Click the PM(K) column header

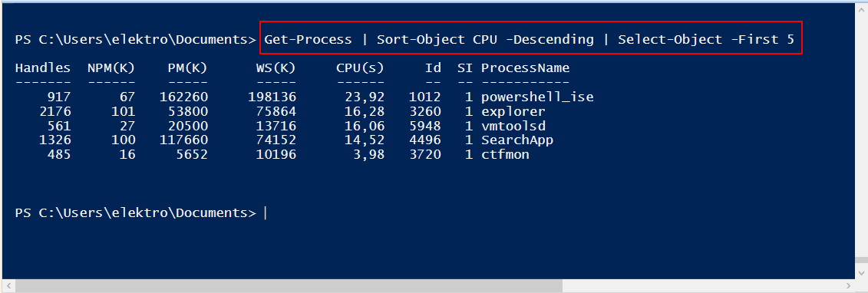coord(188,68)
